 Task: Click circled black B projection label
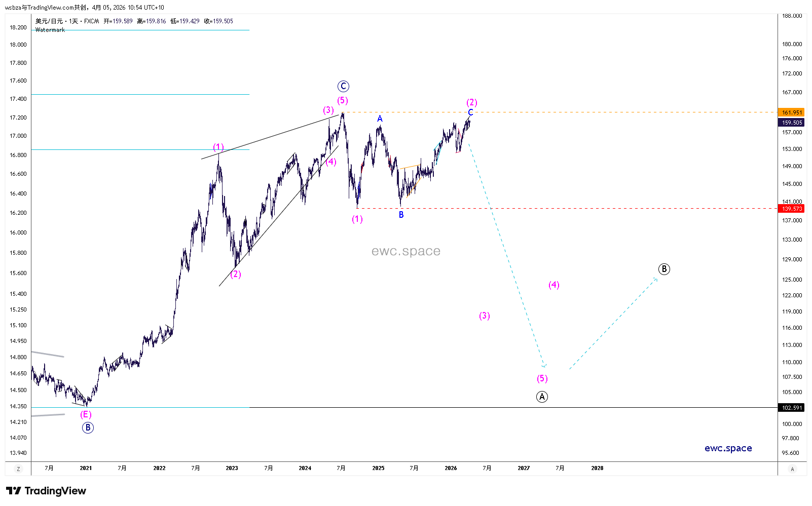664,269
